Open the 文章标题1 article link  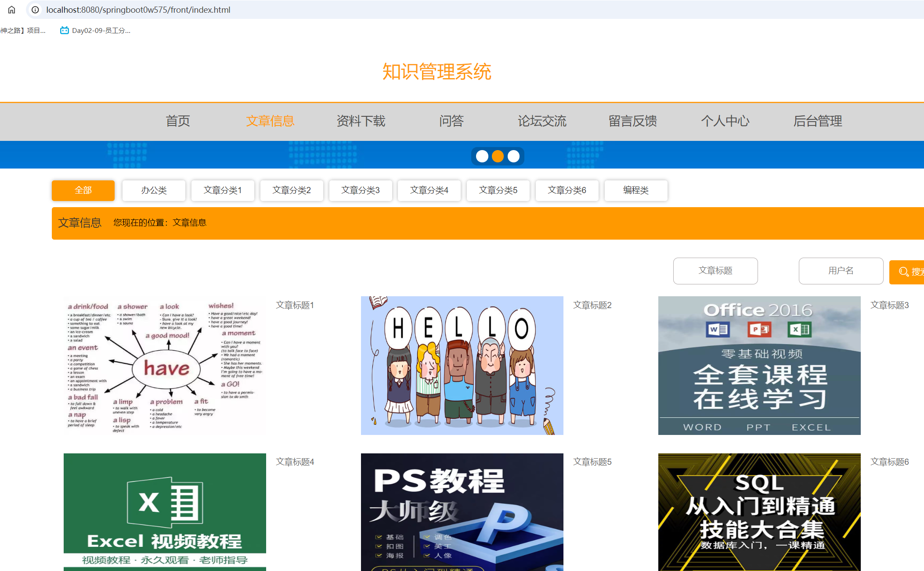[295, 305]
